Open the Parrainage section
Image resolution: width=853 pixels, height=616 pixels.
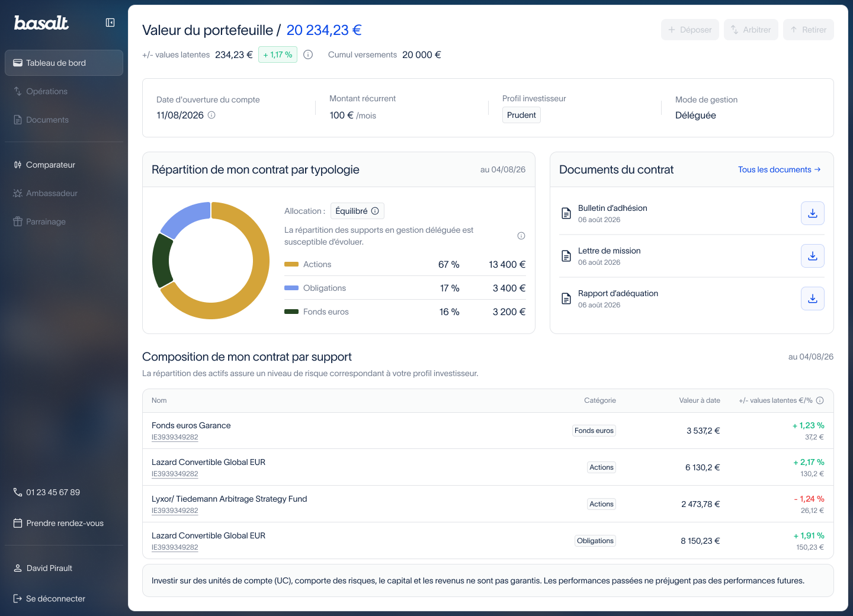coord(64,222)
